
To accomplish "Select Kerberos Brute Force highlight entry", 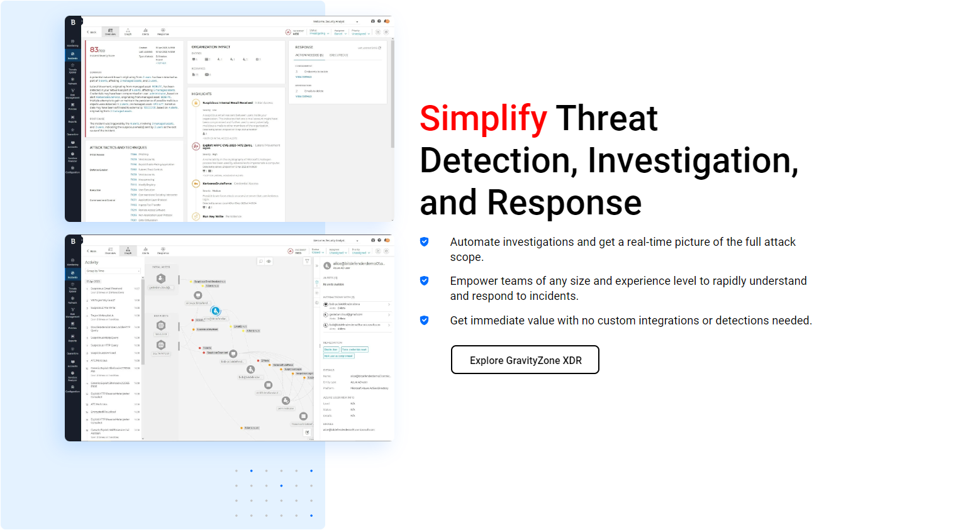I will pos(217,184).
